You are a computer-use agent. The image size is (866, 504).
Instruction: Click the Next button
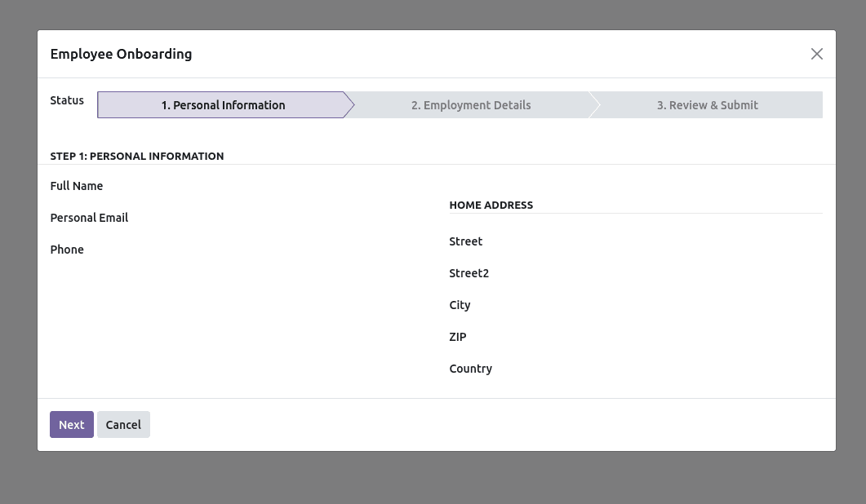(x=71, y=424)
